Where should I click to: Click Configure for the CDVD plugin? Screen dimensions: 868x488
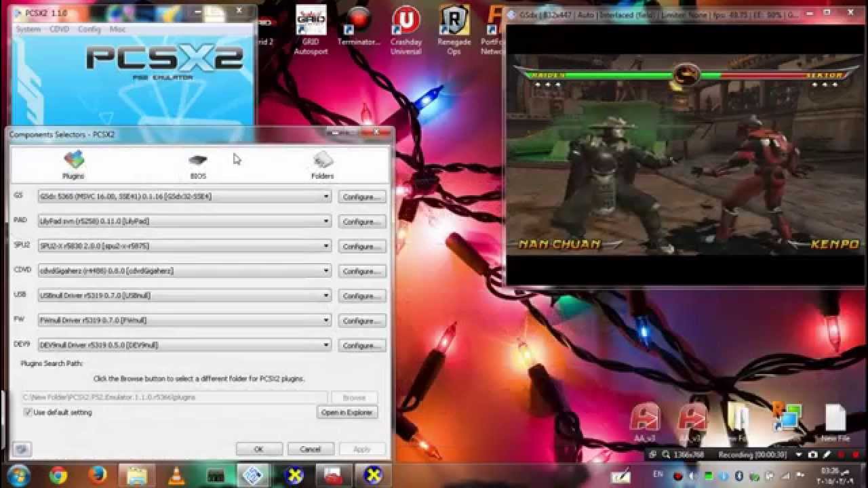[361, 271]
